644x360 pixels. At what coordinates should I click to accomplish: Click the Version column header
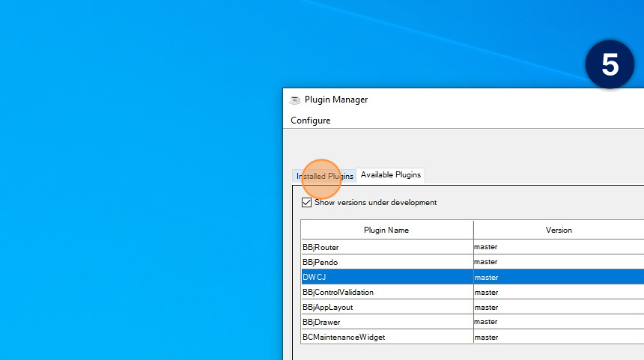click(558, 230)
